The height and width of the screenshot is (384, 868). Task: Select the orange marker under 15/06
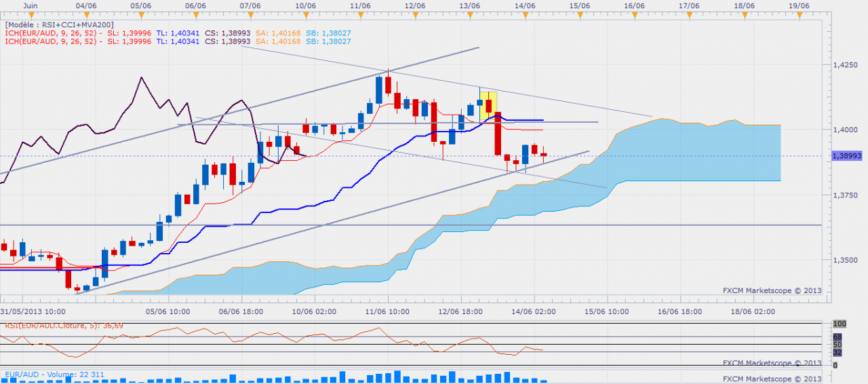(580, 14)
